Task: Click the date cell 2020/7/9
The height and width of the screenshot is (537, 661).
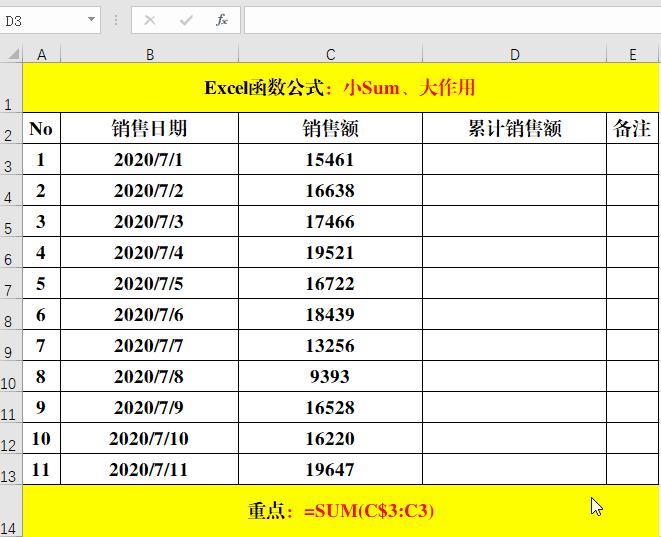Action: pos(150,407)
